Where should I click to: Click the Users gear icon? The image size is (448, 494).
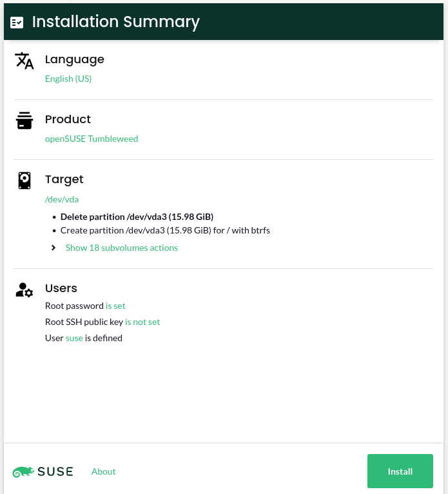click(24, 290)
